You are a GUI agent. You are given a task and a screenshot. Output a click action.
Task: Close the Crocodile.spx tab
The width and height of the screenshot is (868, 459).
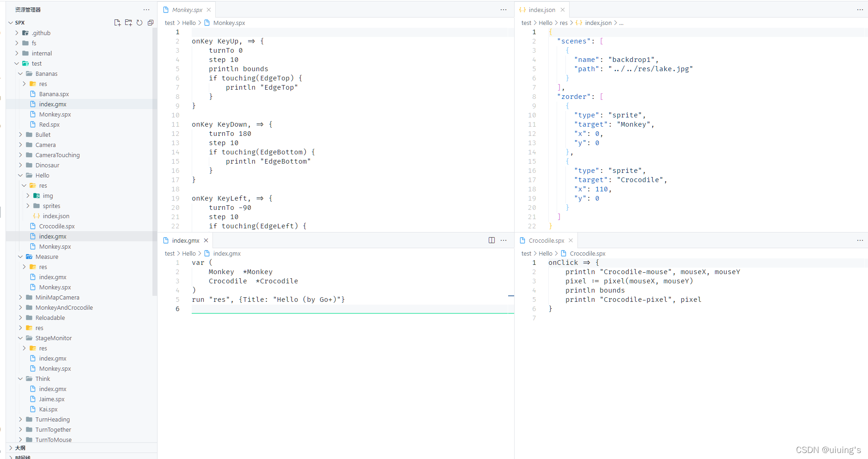pyautogui.click(x=571, y=240)
